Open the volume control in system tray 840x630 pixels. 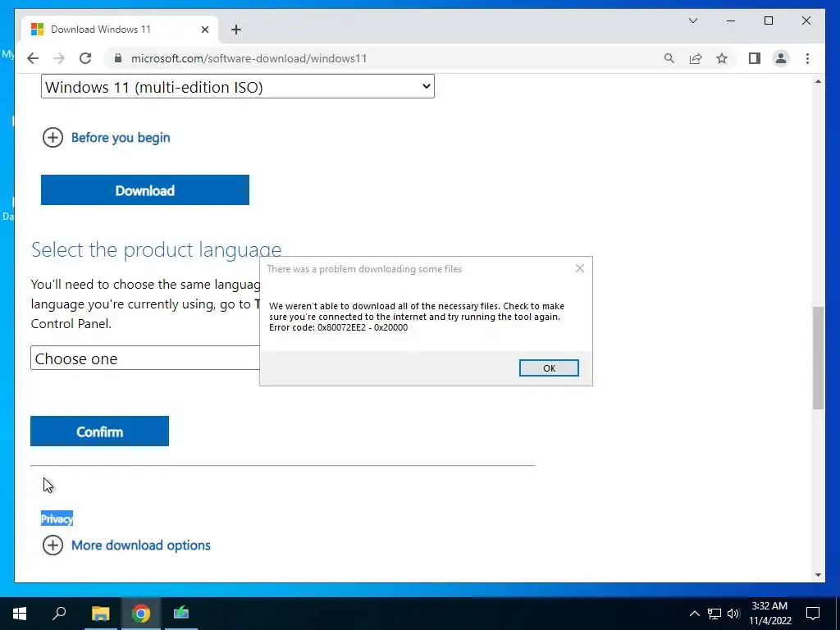733,614
